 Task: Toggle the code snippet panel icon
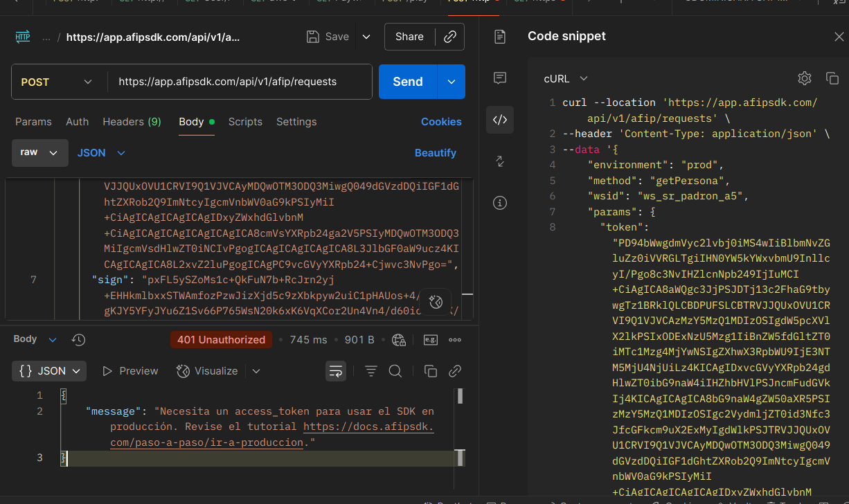tap(500, 119)
